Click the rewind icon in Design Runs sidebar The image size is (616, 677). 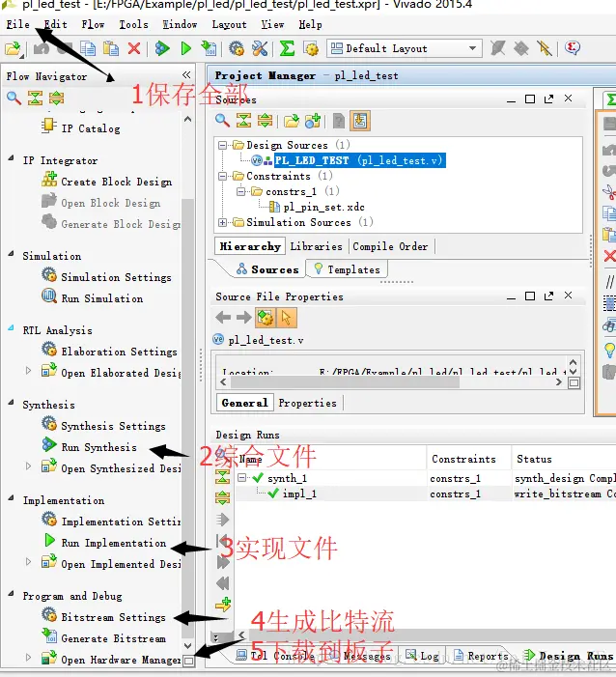click(x=223, y=583)
